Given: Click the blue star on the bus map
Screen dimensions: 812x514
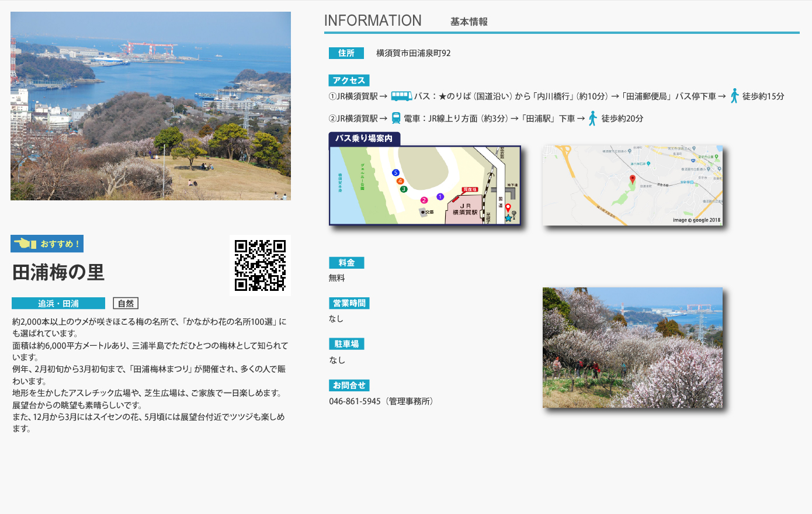Looking at the screenshot, I should click(x=508, y=218).
